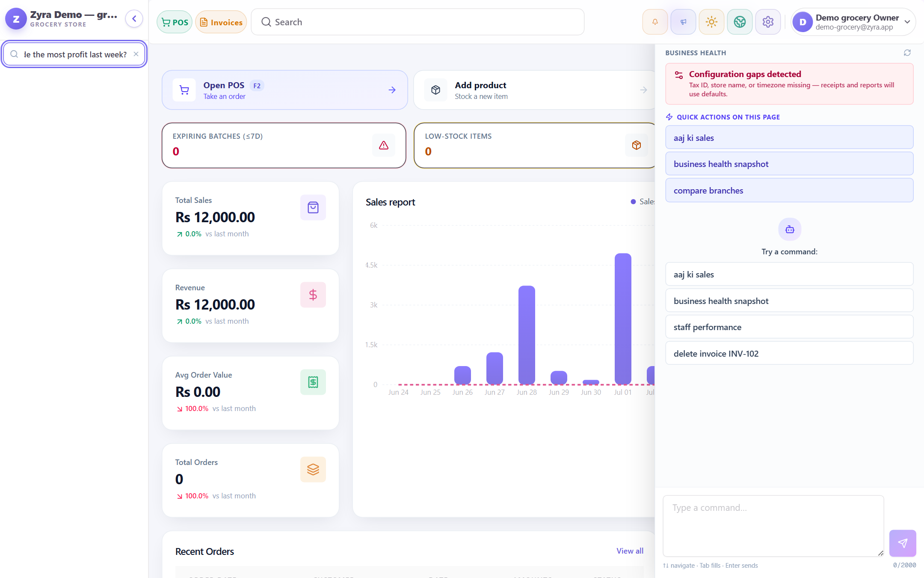Click Expiring Batches warning icon
The height and width of the screenshot is (578, 924).
click(x=384, y=145)
